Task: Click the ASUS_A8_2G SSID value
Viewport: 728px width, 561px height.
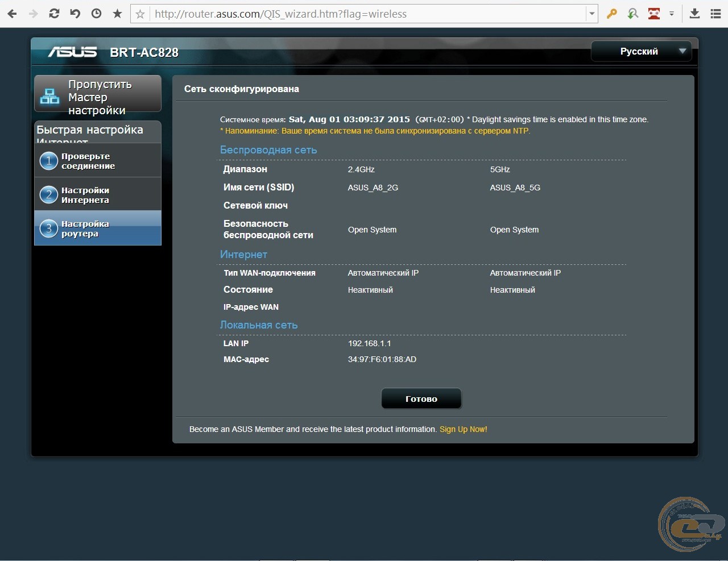Action: (x=373, y=188)
